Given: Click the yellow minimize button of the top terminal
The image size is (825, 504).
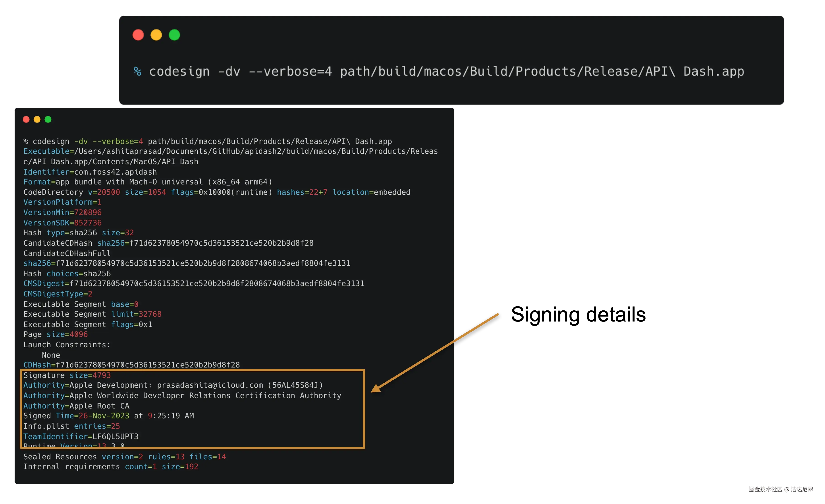Looking at the screenshot, I should [x=156, y=35].
